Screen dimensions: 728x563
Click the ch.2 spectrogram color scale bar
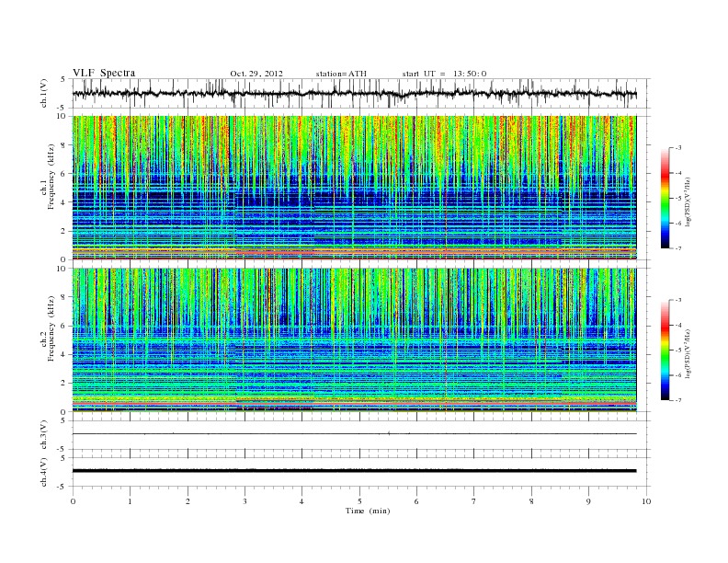tap(665, 350)
